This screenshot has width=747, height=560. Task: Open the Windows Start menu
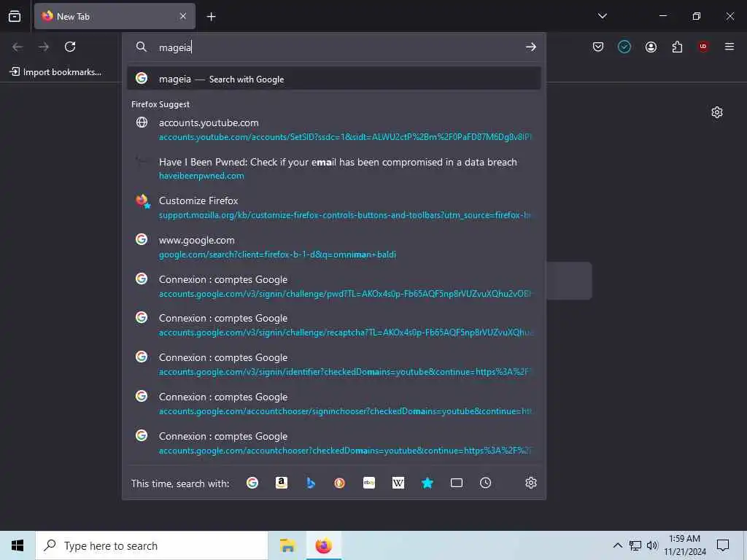tap(18, 545)
